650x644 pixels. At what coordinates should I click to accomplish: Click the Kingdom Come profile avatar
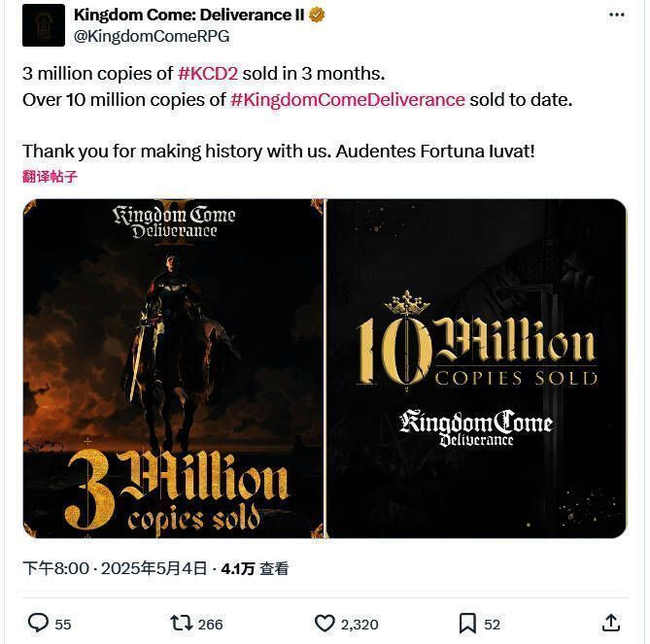coord(44,25)
